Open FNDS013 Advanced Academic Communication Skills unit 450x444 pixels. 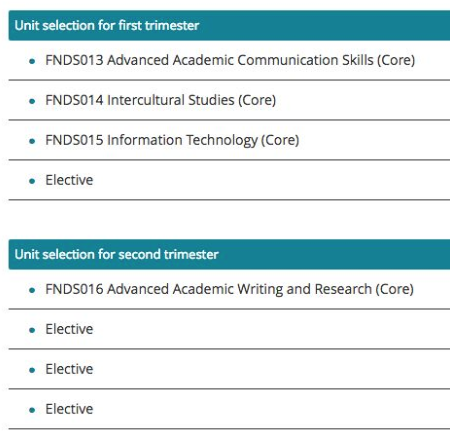coord(230,60)
